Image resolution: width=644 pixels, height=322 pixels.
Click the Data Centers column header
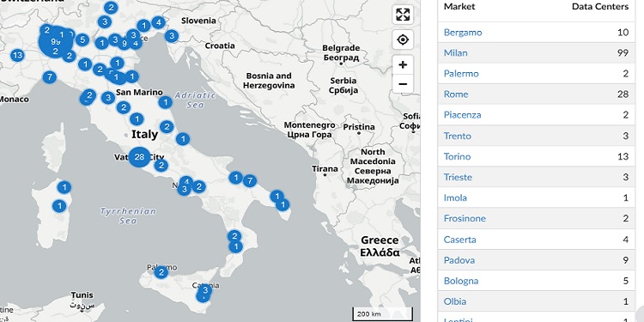coord(600,7)
